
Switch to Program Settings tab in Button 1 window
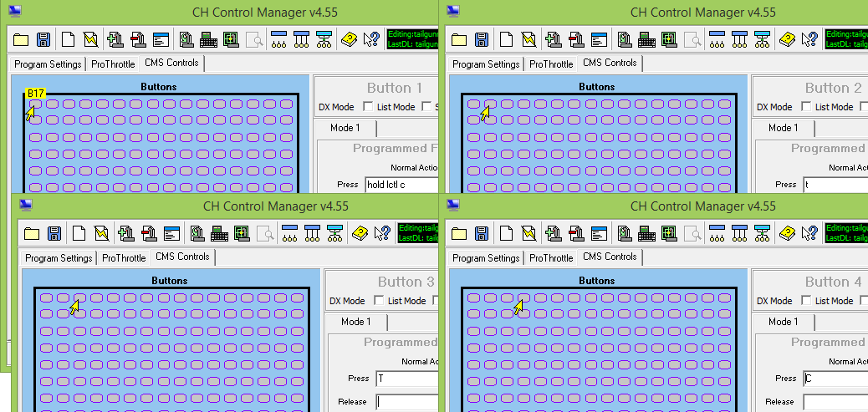(48, 64)
